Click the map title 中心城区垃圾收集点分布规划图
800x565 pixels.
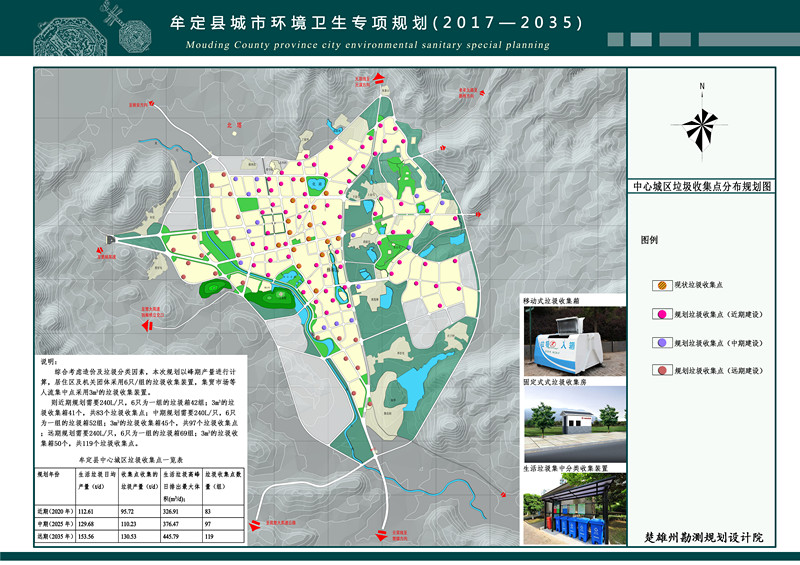(x=701, y=187)
